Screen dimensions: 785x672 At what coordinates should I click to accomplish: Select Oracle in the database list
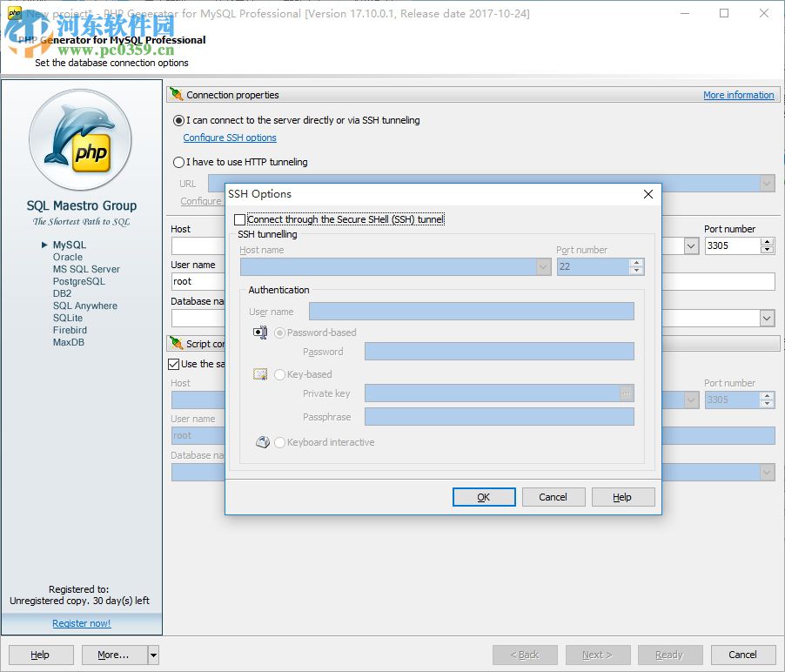[68, 257]
